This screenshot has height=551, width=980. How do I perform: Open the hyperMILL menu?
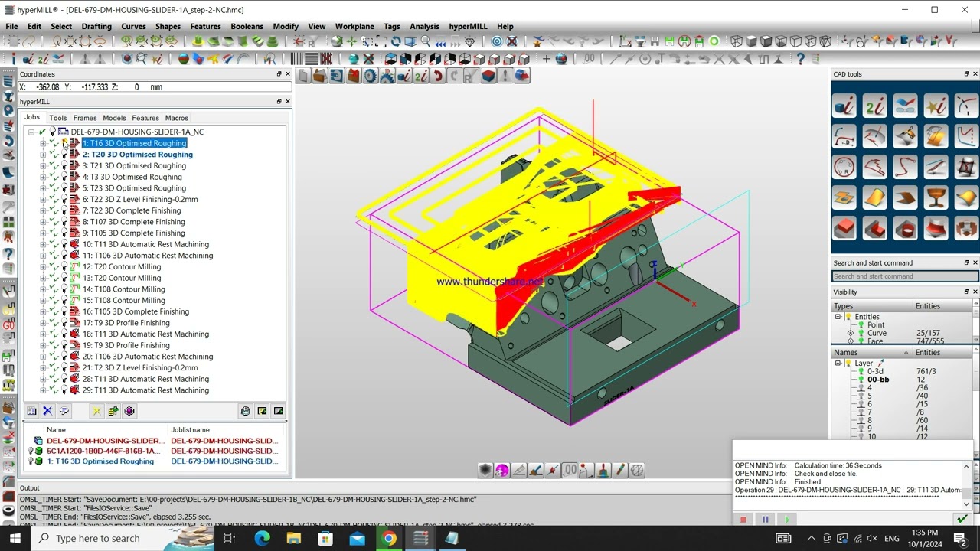469,26
